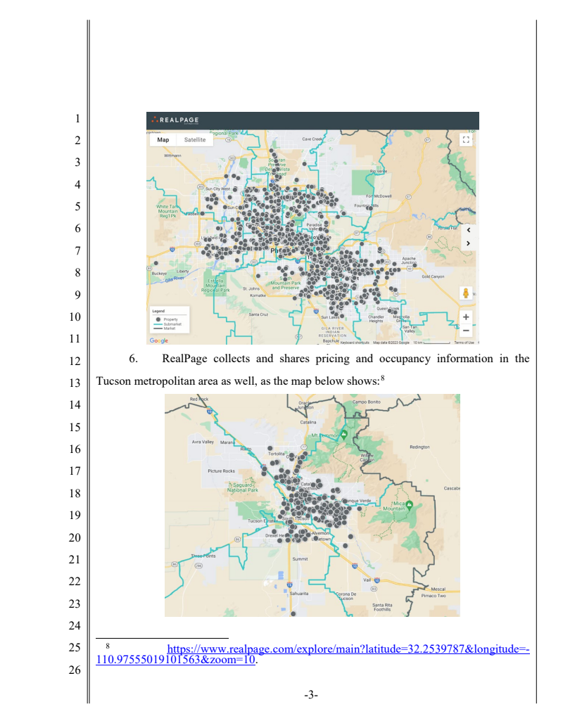The width and height of the screenshot is (563, 728).
Task: Zoom out with the minus button
Action: (x=466, y=330)
